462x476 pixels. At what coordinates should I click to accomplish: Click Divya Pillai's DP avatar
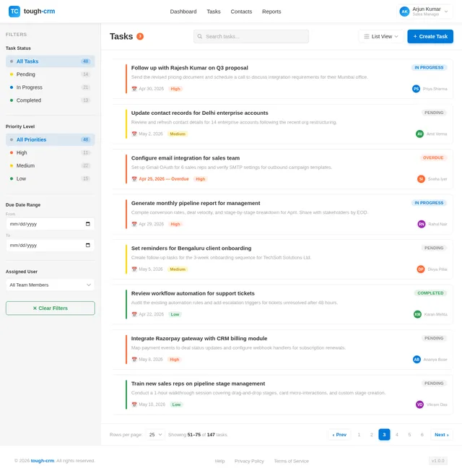[421, 269]
